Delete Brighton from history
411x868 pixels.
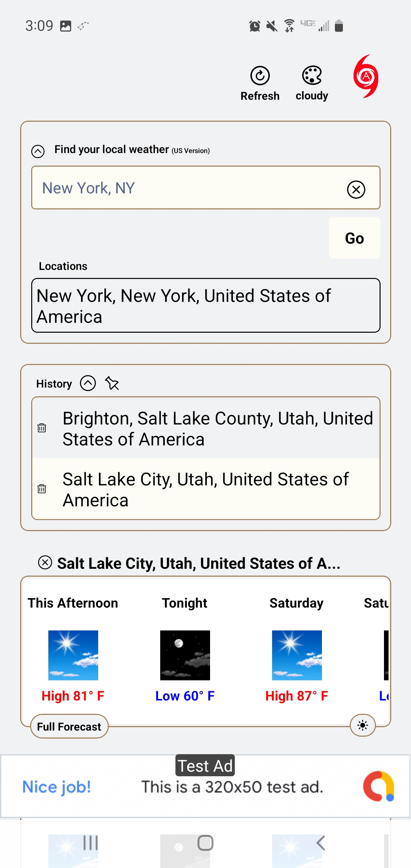pyautogui.click(x=42, y=428)
